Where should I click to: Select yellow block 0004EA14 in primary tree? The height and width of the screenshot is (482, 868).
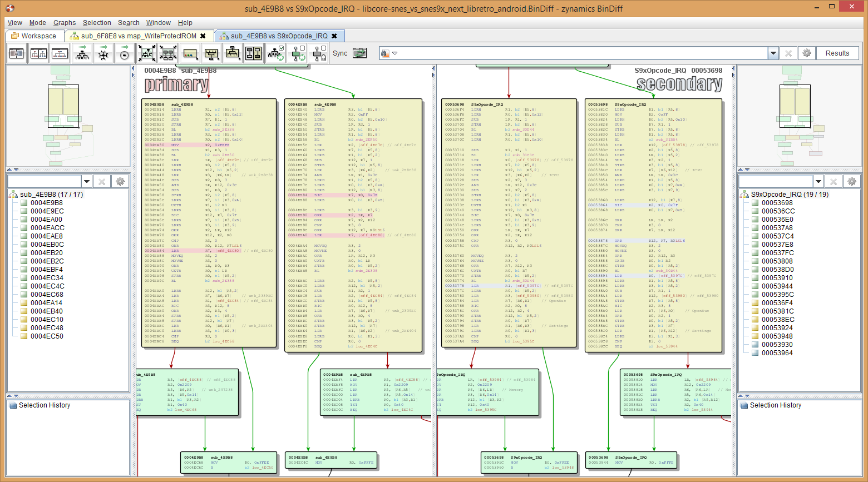point(47,303)
